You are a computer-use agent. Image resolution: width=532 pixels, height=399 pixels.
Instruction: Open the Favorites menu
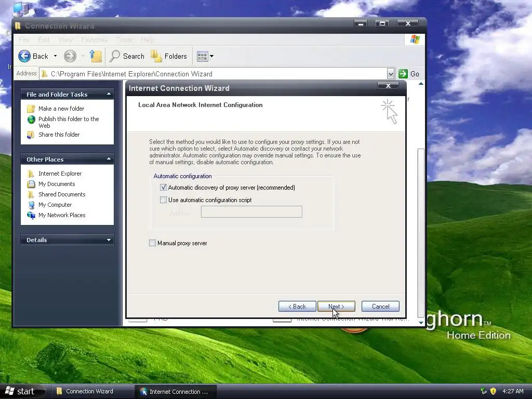94,39
